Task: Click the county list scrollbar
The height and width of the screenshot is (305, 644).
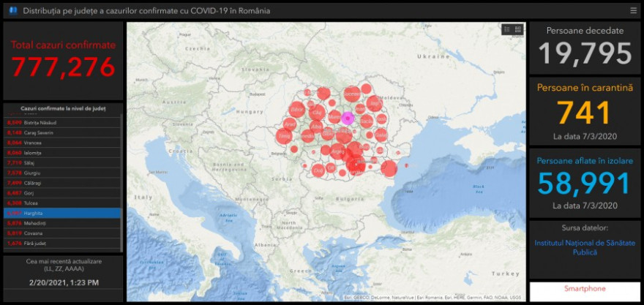Action: [x=121, y=161]
